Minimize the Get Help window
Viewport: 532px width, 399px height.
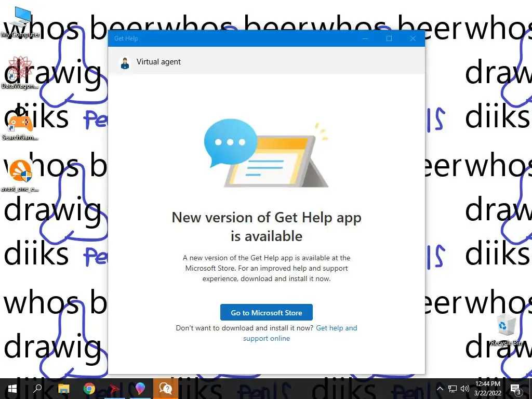coord(365,38)
